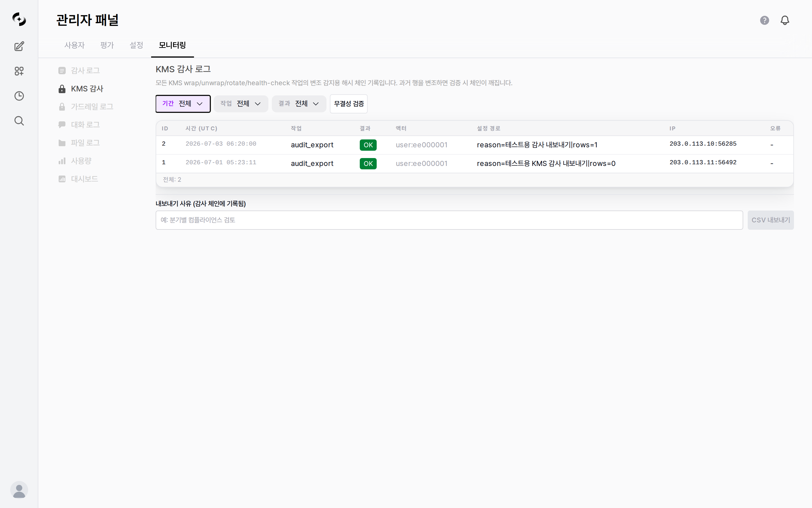The height and width of the screenshot is (508, 812).
Task: Click audit_export in row ID 1
Action: tap(312, 163)
